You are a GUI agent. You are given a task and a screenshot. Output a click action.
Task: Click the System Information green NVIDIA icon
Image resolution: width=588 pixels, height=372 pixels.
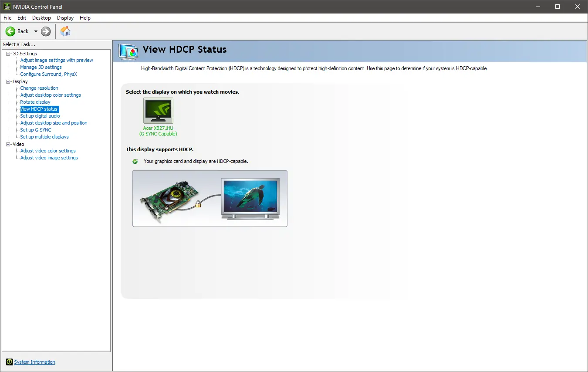tap(9, 362)
